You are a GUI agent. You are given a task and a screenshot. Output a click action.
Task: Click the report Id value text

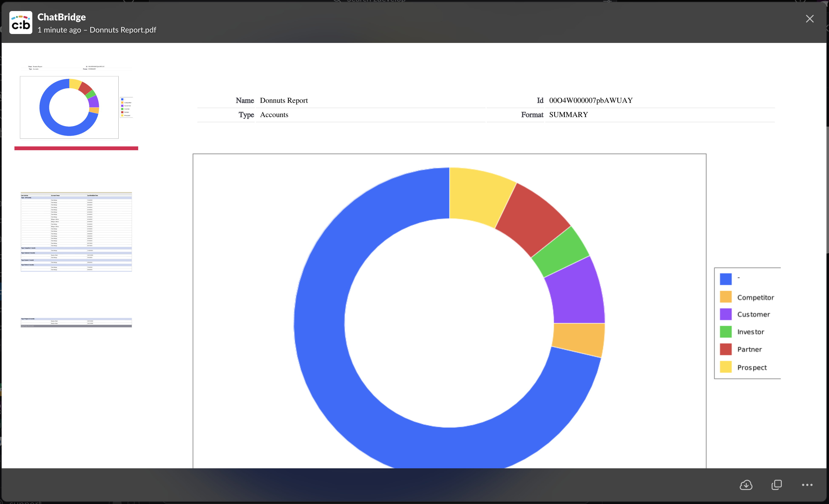591,100
